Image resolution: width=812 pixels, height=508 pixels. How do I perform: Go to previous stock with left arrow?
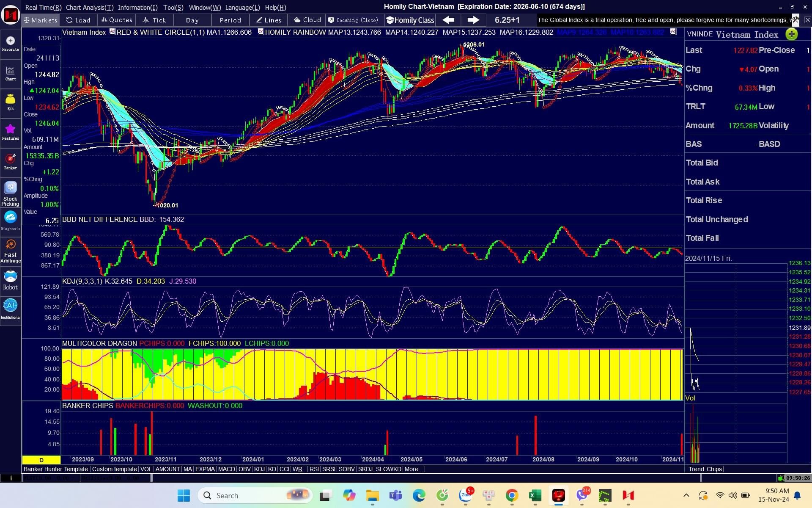pyautogui.click(x=448, y=20)
